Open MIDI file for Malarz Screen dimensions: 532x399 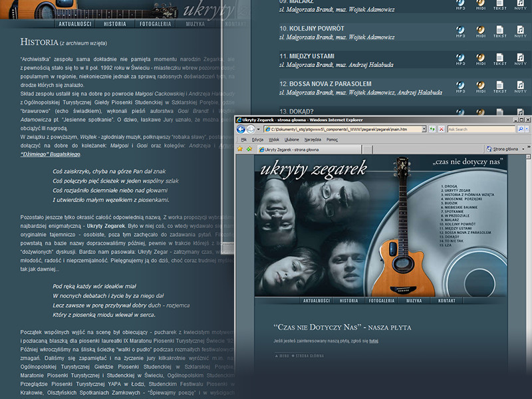480,5
